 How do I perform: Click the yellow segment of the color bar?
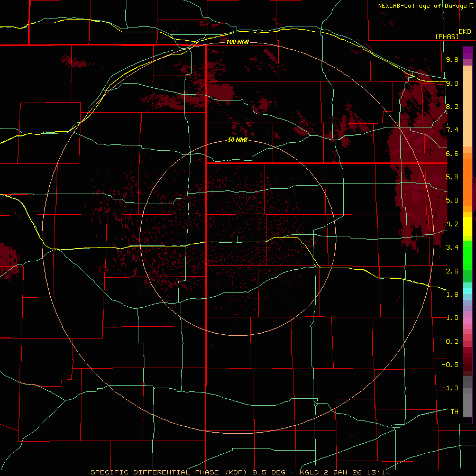pos(467,226)
